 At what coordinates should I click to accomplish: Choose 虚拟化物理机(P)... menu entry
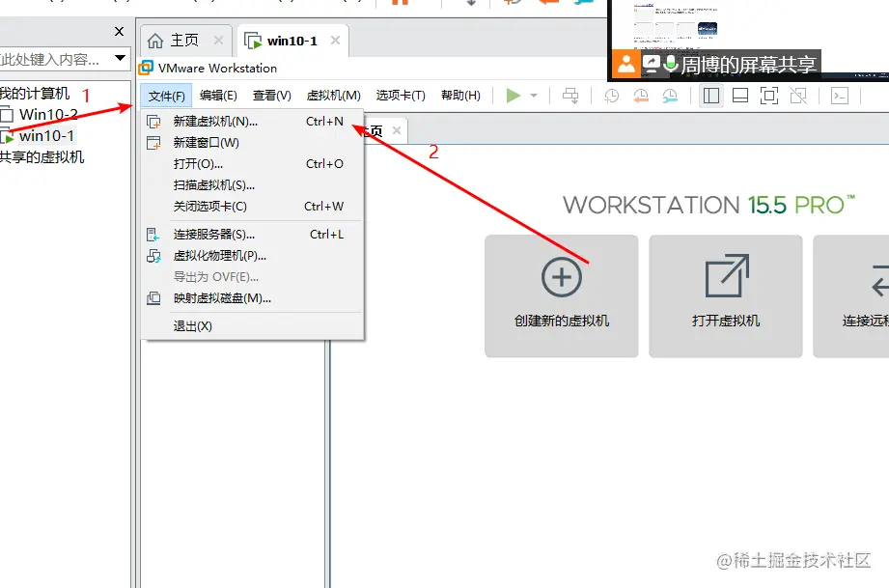click(252, 256)
